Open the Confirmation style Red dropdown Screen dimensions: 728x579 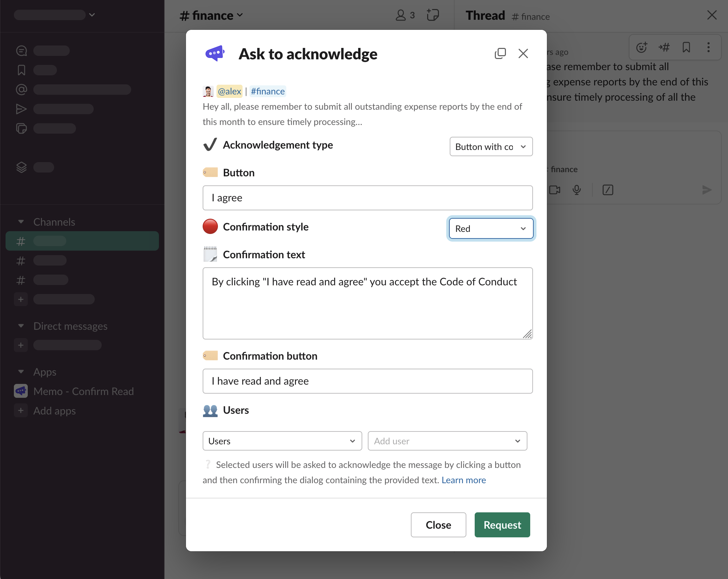491,228
